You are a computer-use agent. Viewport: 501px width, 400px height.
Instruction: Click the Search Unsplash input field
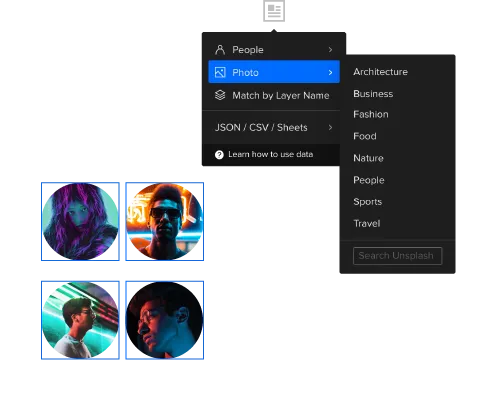pyautogui.click(x=397, y=256)
